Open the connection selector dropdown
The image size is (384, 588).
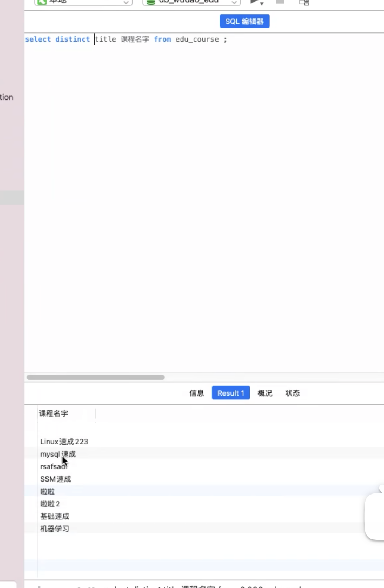point(83,2)
